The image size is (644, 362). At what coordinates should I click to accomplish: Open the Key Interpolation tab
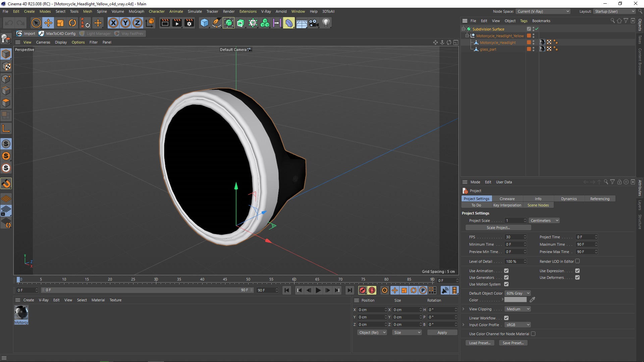coord(507,205)
